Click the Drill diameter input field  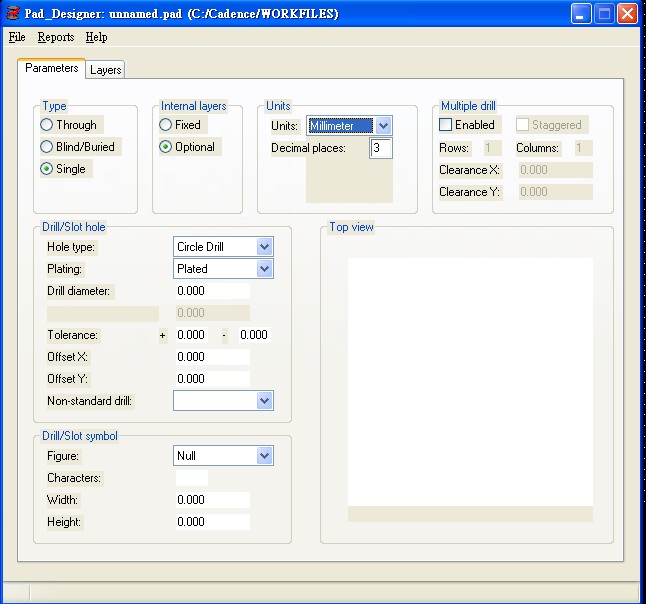pos(212,291)
